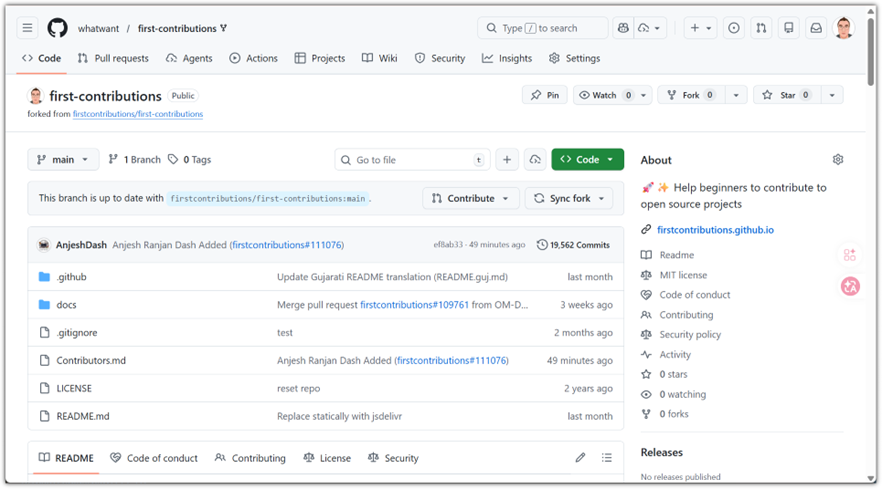Open AnjeshDash commit author profile

tap(81, 245)
